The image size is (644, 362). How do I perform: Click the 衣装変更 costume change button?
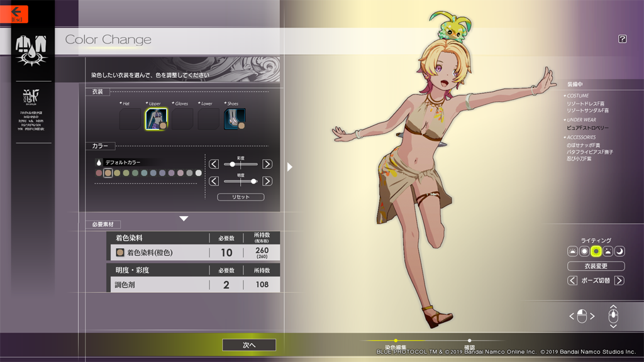[596, 266]
